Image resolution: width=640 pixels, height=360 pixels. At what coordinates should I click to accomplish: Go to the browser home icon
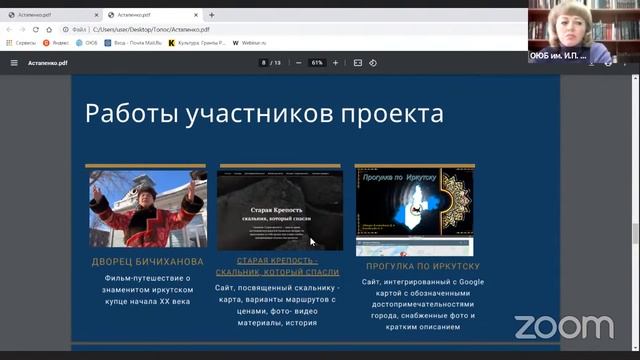49,29
